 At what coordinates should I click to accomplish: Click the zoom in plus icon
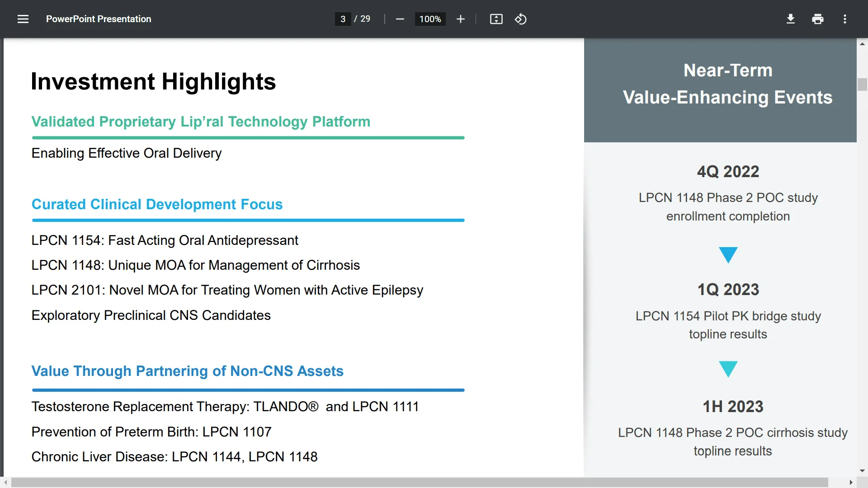click(461, 19)
